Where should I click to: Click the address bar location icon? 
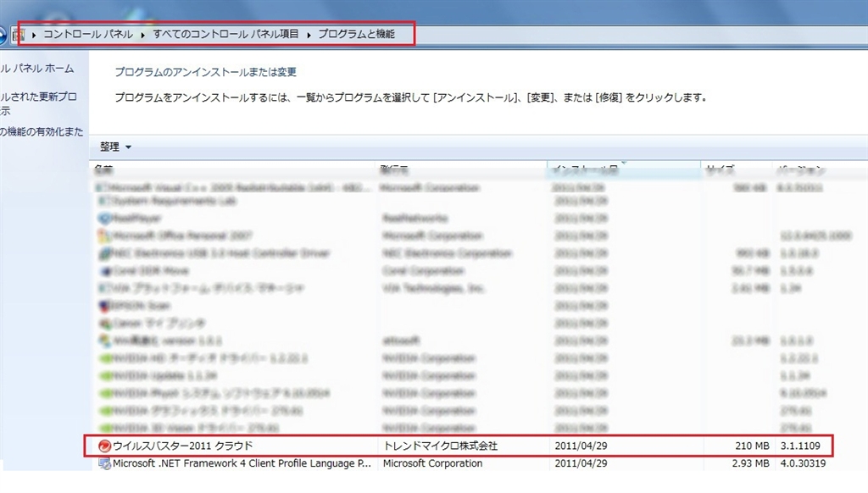(x=19, y=34)
